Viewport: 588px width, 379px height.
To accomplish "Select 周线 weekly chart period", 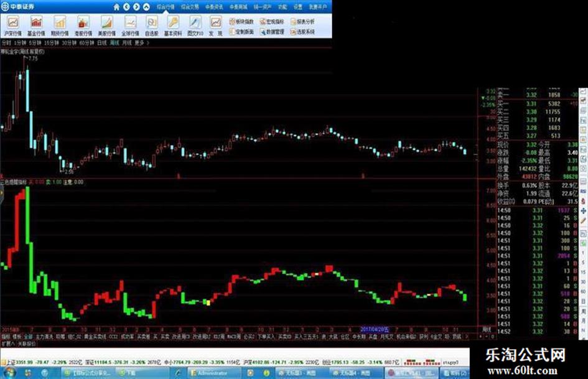I will pyautogui.click(x=114, y=43).
